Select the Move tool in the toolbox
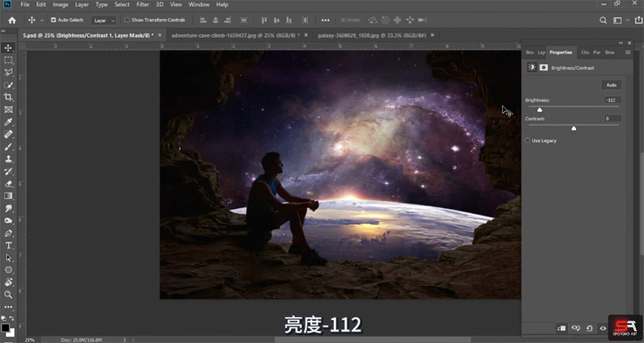This screenshot has height=343, width=644. [8, 47]
